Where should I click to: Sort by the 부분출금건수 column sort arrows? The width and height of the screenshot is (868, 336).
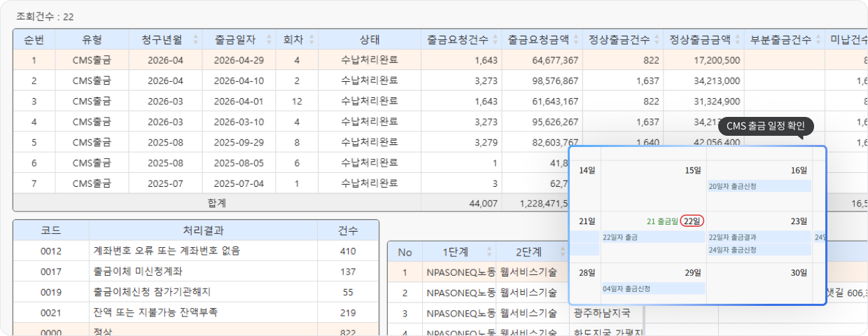coord(818,40)
